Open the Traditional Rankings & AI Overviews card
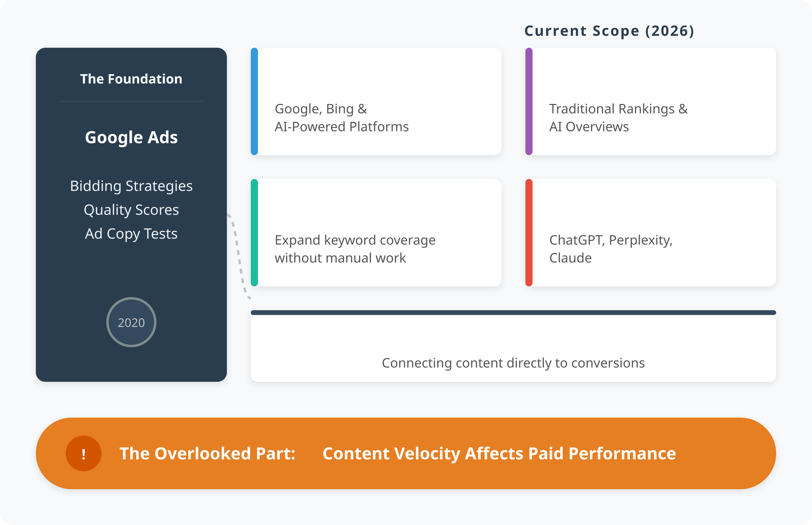The width and height of the screenshot is (812, 525). point(651,101)
